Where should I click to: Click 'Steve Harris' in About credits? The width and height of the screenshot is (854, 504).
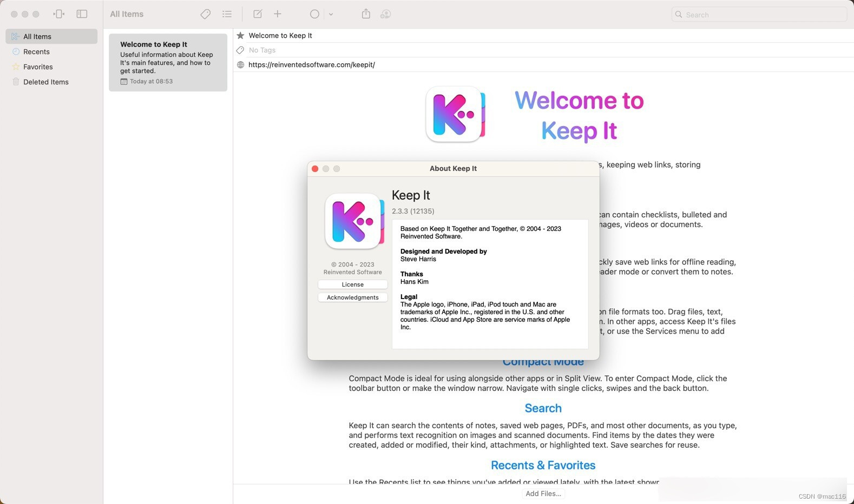pyautogui.click(x=418, y=259)
